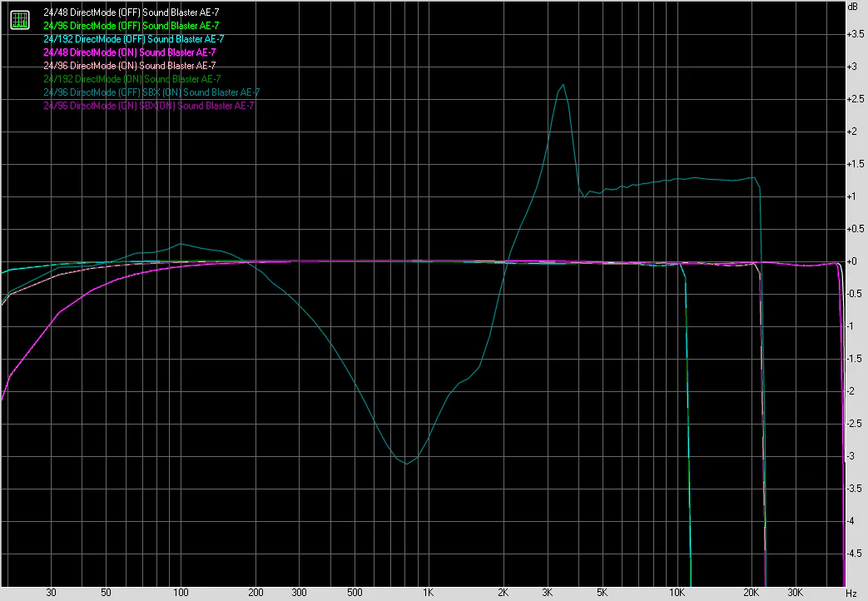Click the 5K frequency axis label

tap(603, 592)
